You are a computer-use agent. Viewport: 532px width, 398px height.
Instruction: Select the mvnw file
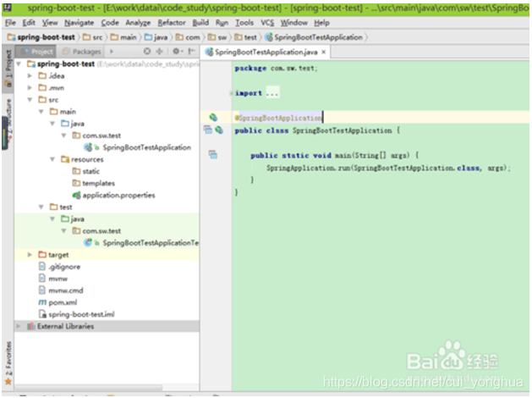(53, 279)
